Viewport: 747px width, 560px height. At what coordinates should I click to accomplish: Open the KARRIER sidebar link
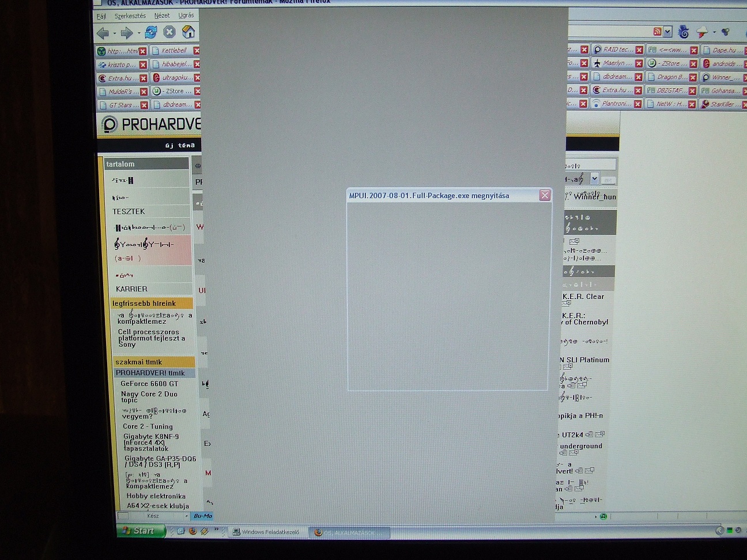coord(131,289)
